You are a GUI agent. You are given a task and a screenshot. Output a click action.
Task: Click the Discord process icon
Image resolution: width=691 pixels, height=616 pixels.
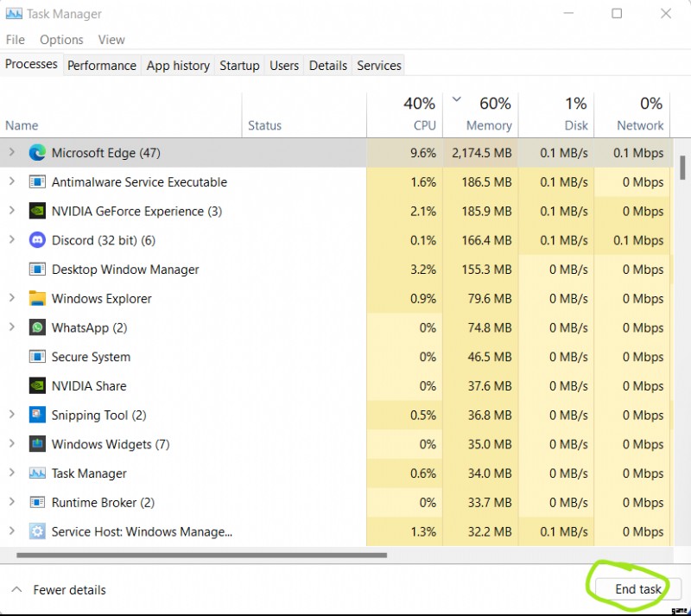tap(37, 240)
